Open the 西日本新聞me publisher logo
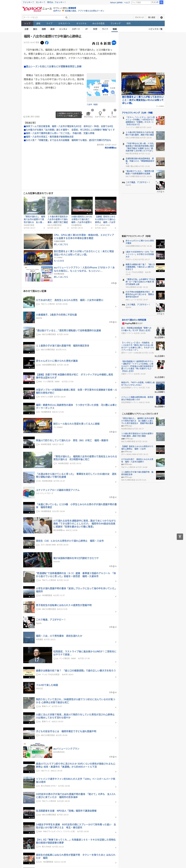 click(104, 43)
